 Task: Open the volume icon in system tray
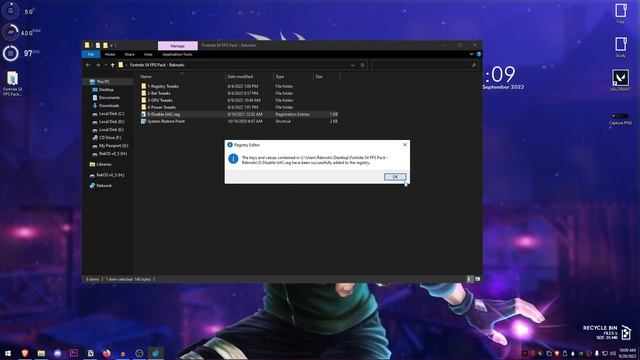click(x=613, y=353)
